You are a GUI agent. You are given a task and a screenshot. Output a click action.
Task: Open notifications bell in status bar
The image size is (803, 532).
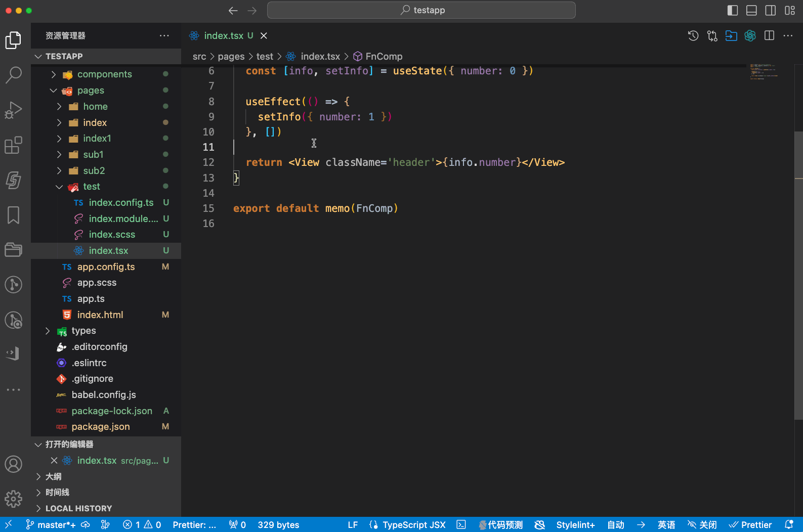coord(789,525)
